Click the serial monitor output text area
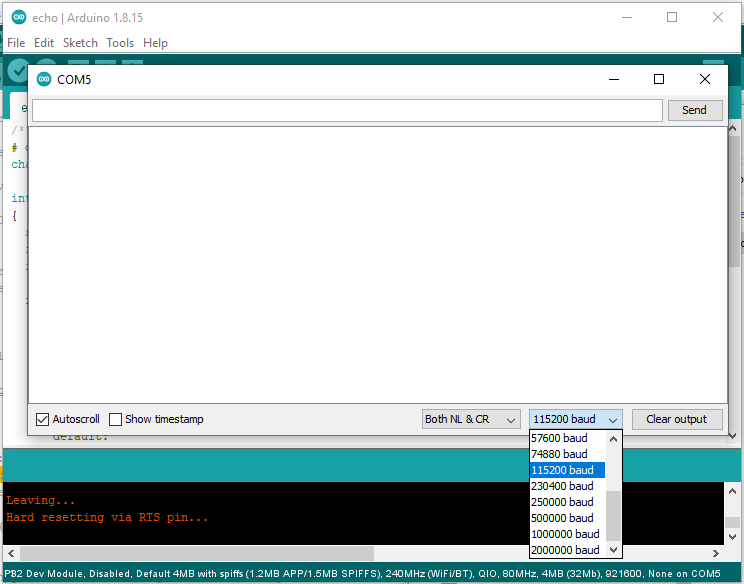 coord(378,265)
